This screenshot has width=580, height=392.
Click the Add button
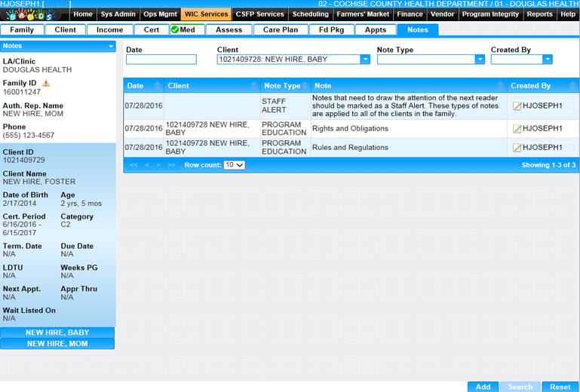click(483, 387)
